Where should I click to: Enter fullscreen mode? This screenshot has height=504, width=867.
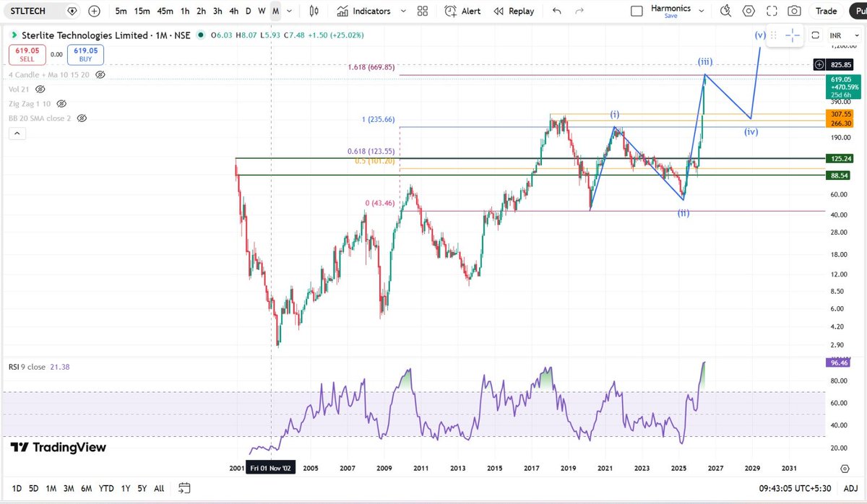(772, 11)
